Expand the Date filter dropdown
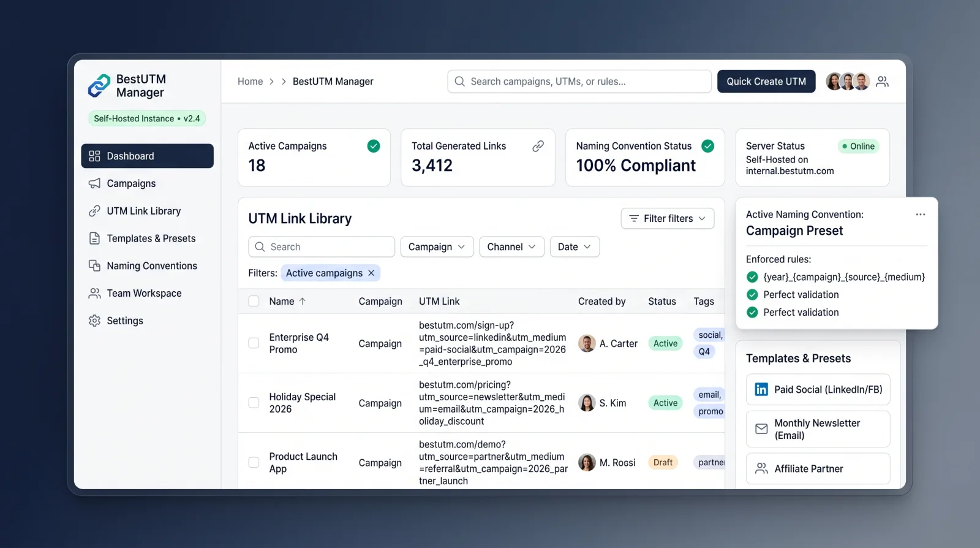 pos(575,247)
